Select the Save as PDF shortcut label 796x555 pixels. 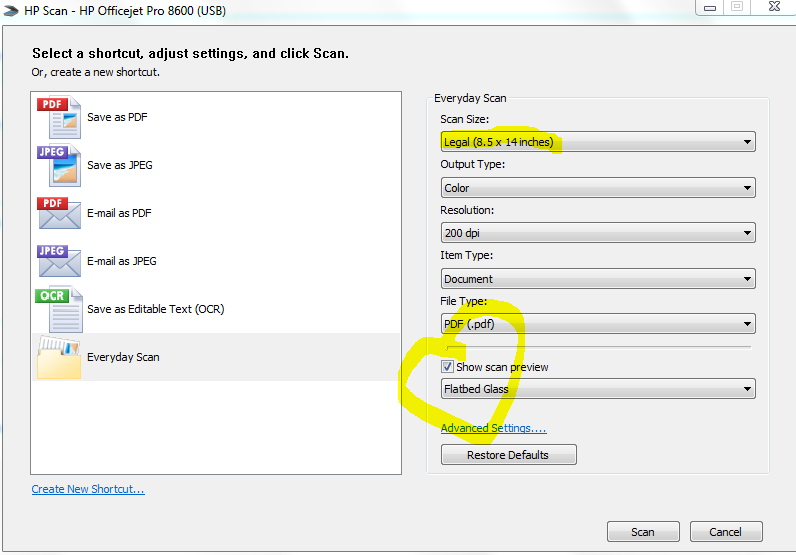[117, 117]
